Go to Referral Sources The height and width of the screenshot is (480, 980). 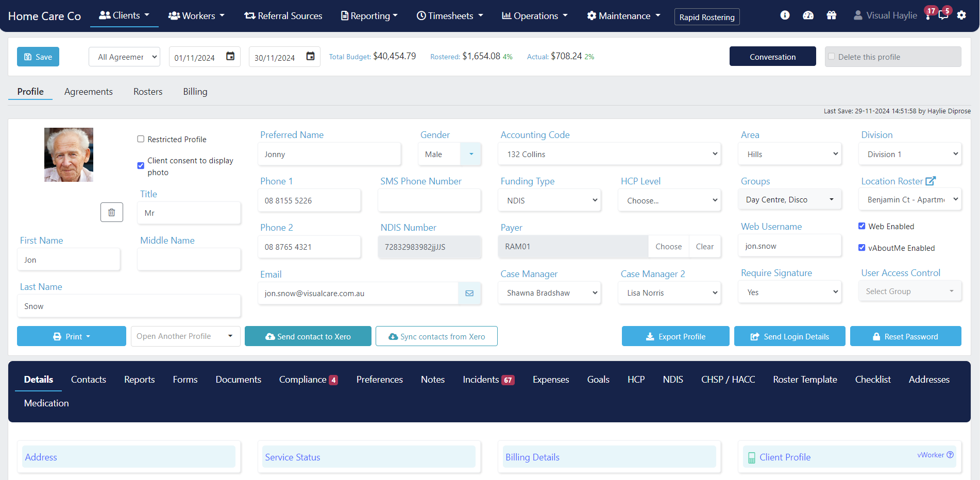point(283,16)
